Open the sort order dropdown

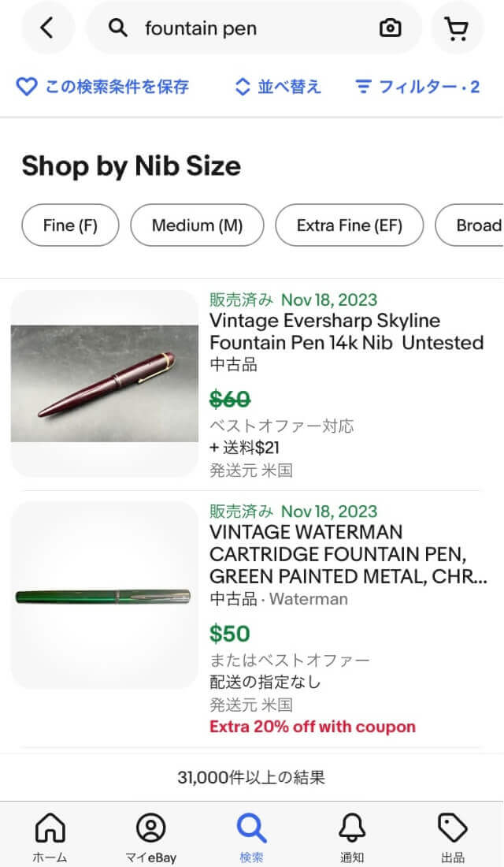pos(279,87)
